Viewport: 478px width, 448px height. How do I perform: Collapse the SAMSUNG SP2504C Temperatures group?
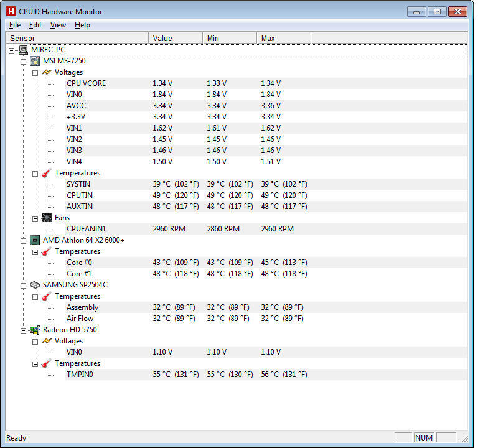click(35, 297)
